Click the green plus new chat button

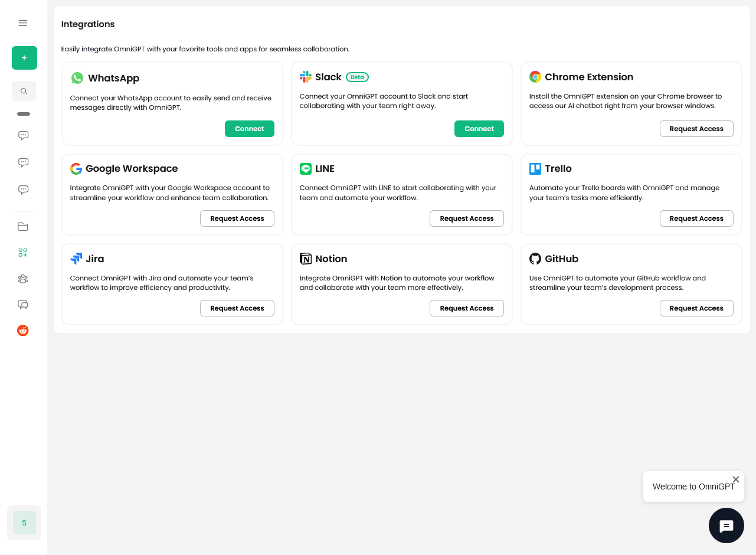coord(24,58)
